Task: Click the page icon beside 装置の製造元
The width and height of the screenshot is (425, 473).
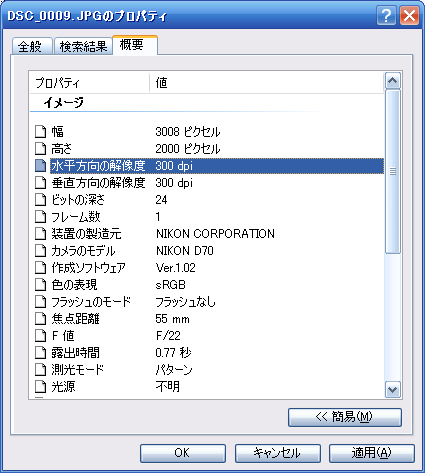Action: (40, 234)
